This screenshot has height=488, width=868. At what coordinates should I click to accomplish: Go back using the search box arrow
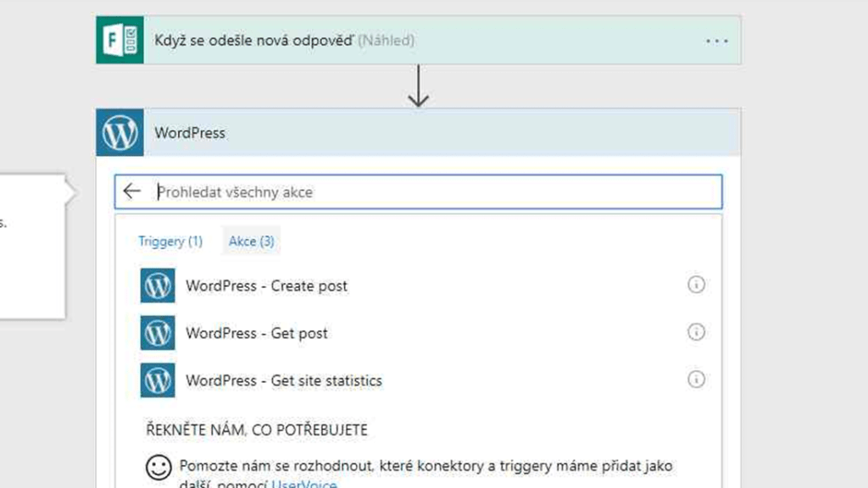(131, 191)
